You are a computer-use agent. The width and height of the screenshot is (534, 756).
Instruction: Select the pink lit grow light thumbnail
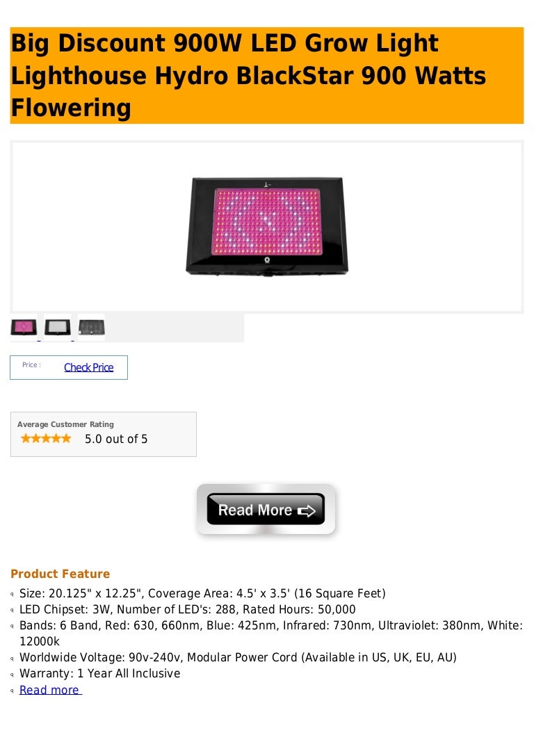tap(24, 327)
